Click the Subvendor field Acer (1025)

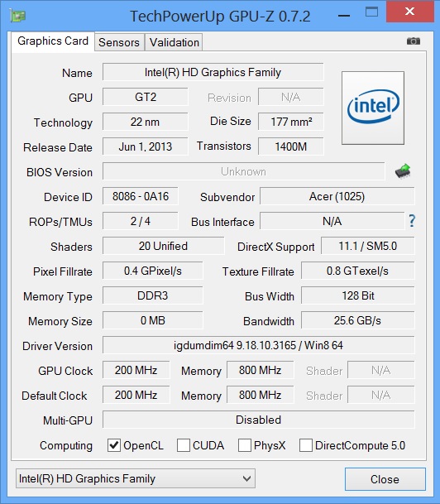337,196
